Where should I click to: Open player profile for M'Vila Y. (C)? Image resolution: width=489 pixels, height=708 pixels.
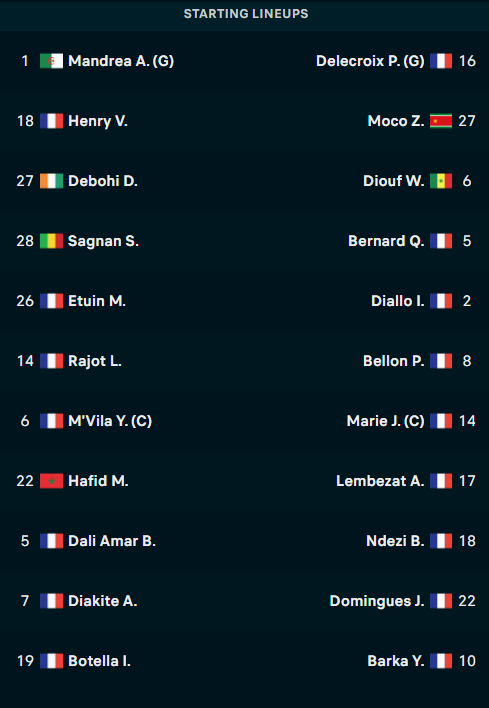click(x=110, y=421)
